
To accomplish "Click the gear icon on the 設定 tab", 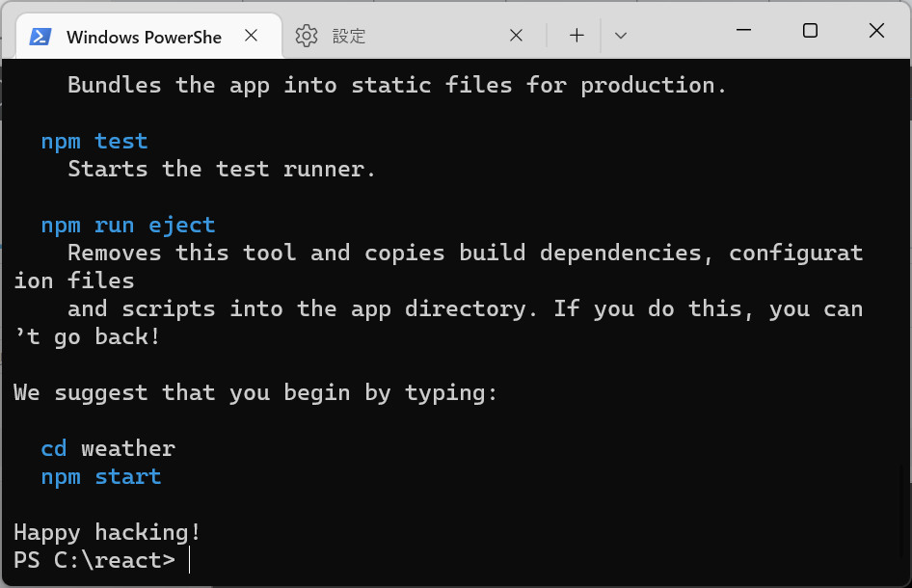I will click(x=307, y=36).
